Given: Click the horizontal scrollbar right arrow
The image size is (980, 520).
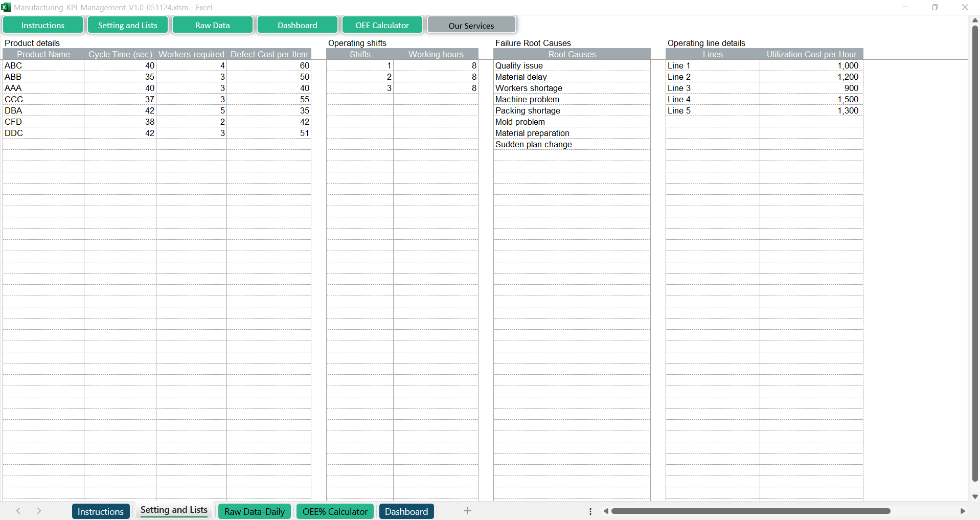Looking at the screenshot, I should click(963, 511).
